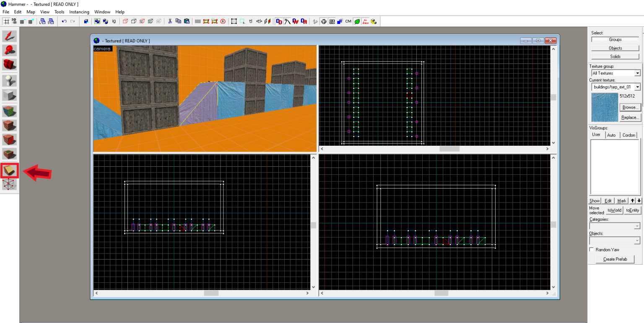The height and width of the screenshot is (323, 644).
Task: Open the All Textures group dropdown
Action: pos(638,73)
